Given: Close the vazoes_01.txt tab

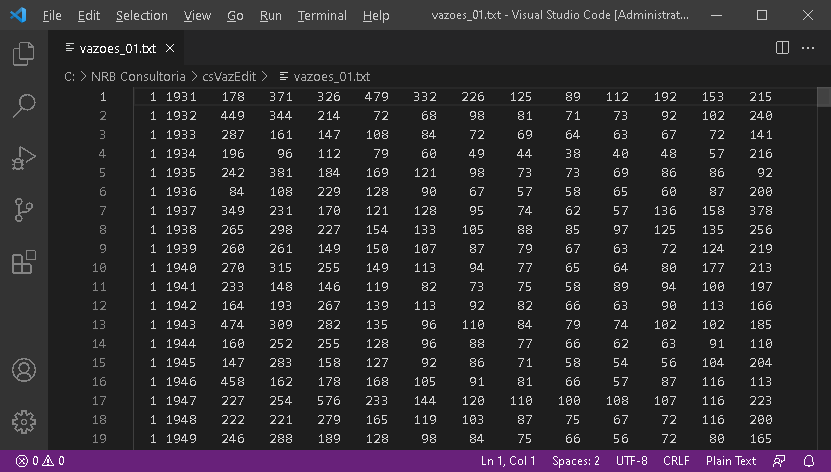Looking at the screenshot, I should [170, 48].
